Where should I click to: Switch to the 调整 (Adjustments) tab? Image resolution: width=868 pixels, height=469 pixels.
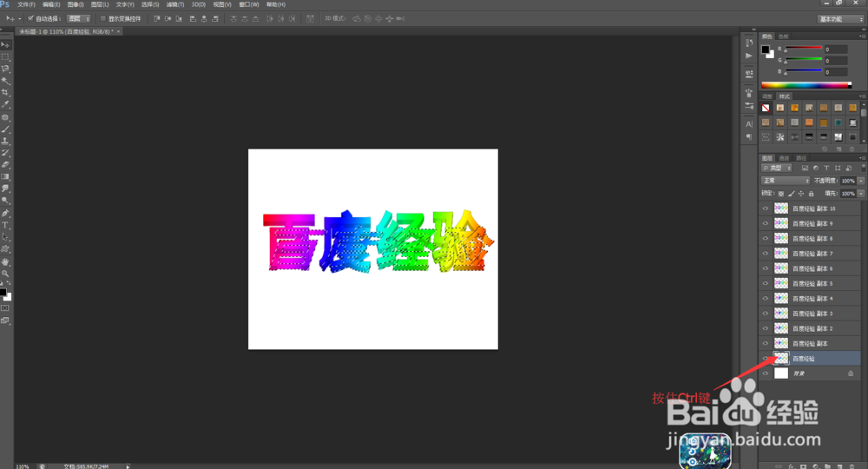766,96
